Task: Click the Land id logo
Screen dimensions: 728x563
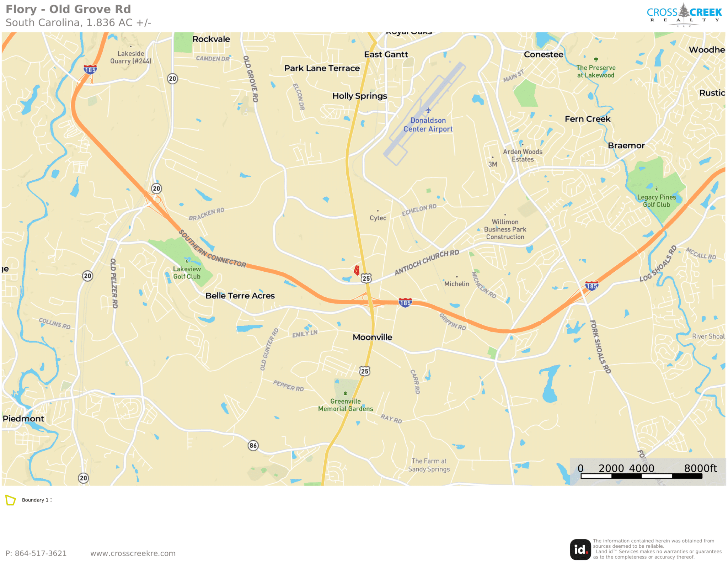Action: tap(580, 549)
